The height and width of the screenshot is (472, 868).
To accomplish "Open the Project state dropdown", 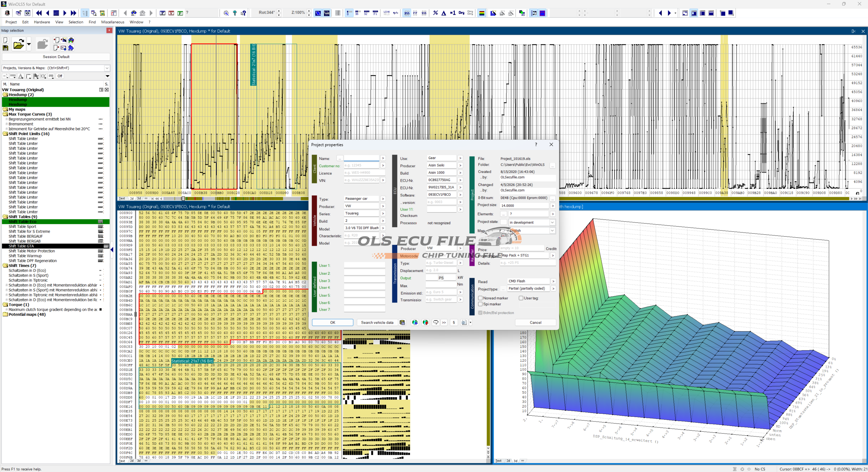I will point(552,222).
